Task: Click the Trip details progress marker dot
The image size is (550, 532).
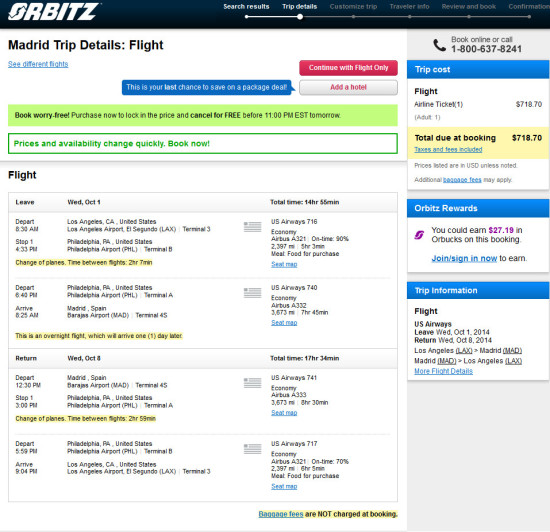Action: point(300,16)
